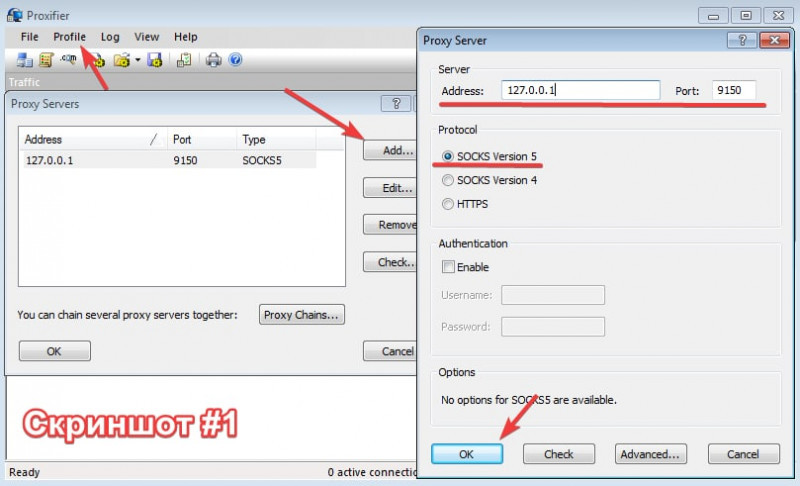Click the checklist clipboard toolbar icon
800x486 pixels.
pyautogui.click(x=184, y=60)
